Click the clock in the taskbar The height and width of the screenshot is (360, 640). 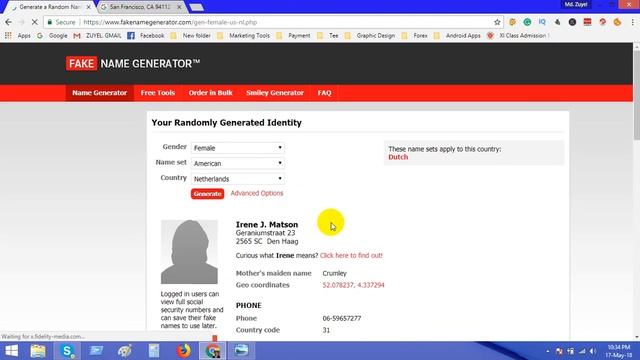[x=618, y=351]
